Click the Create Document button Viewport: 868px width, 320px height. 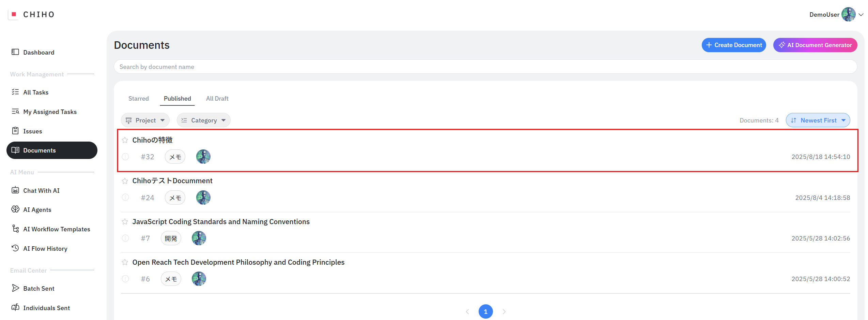(x=733, y=45)
